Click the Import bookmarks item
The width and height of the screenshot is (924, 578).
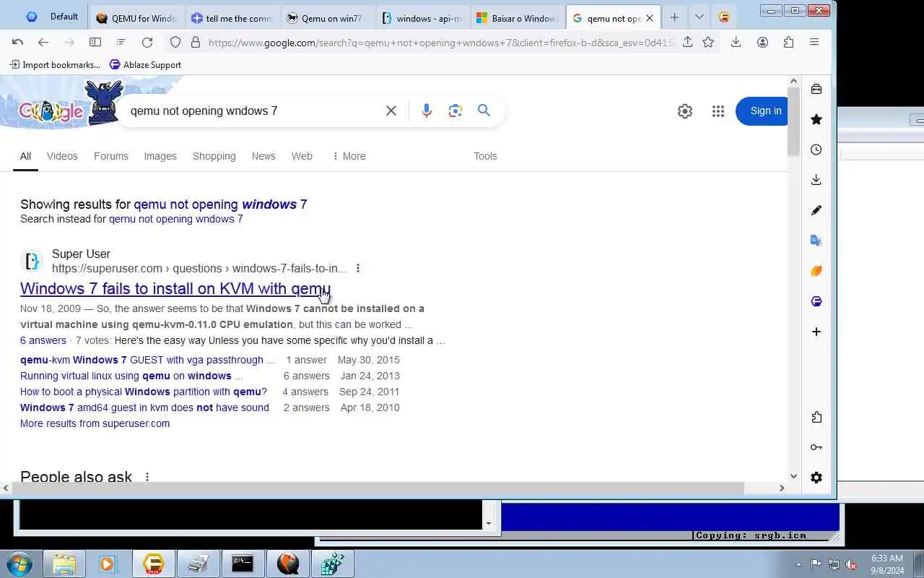click(55, 64)
